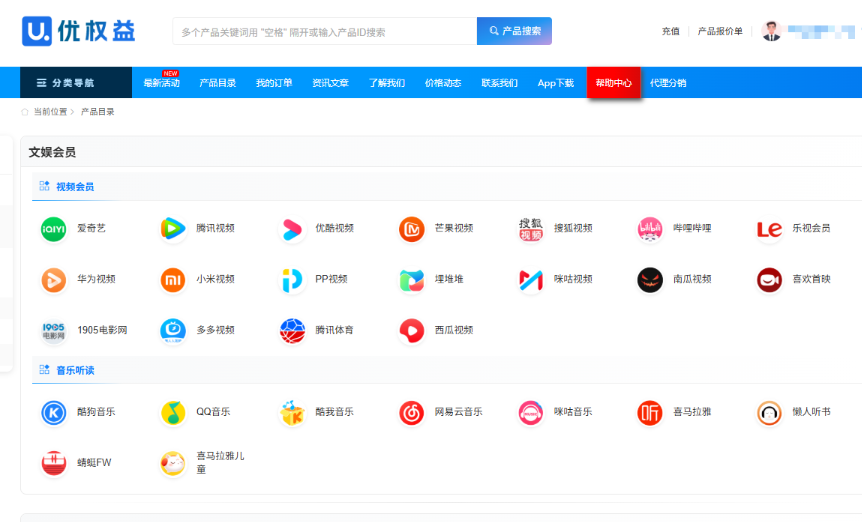
Task: Click the 优权益 site logo
Action: pyautogui.click(x=79, y=31)
